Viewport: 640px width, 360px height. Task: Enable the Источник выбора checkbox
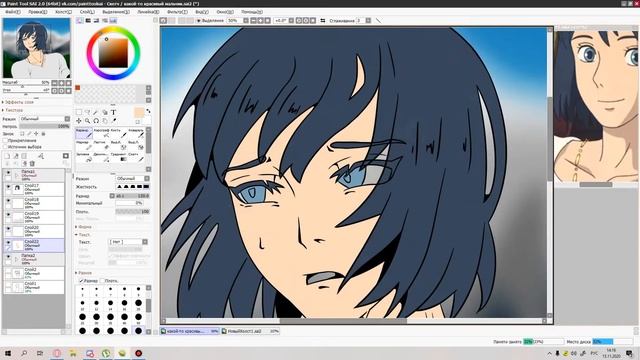[x=5, y=147]
